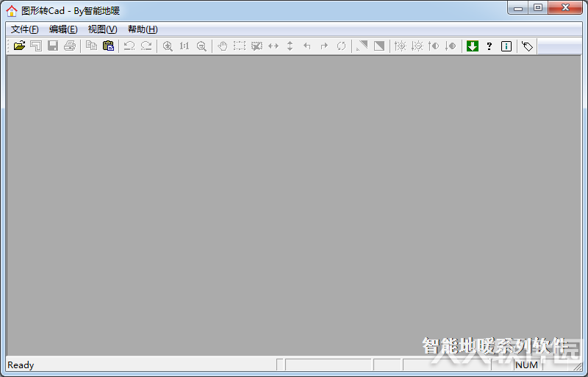Click the Save floppy disk icon
This screenshot has height=377, width=588.
(x=53, y=46)
